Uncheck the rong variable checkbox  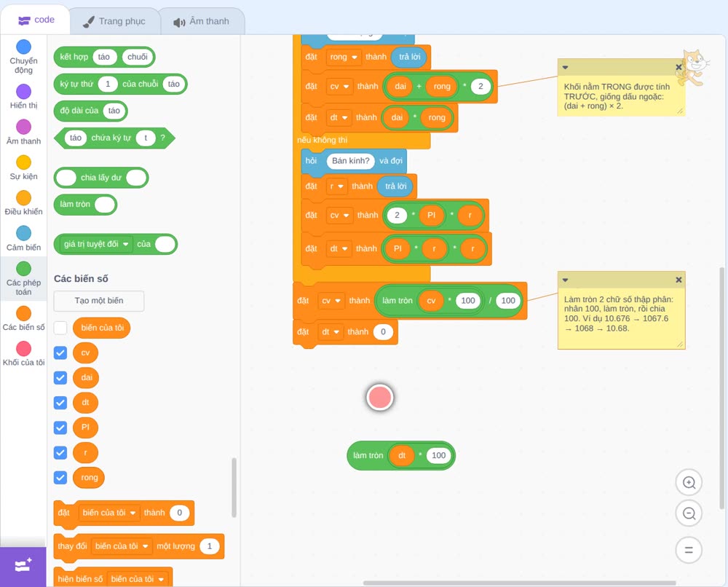pos(60,478)
